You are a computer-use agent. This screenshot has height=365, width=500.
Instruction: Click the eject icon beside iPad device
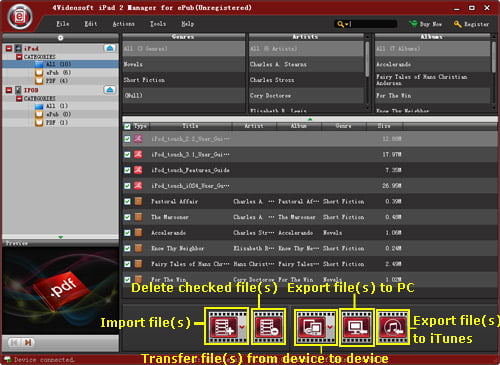pyautogui.click(x=110, y=48)
